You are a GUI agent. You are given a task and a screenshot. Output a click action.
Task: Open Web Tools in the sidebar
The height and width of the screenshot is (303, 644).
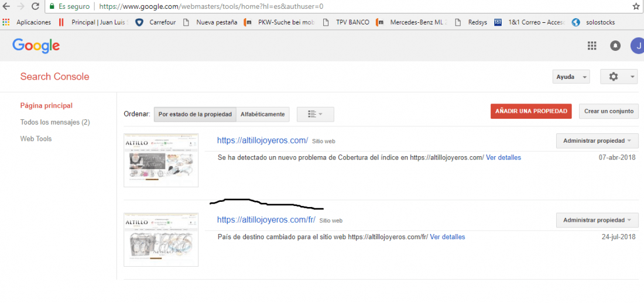pyautogui.click(x=36, y=139)
